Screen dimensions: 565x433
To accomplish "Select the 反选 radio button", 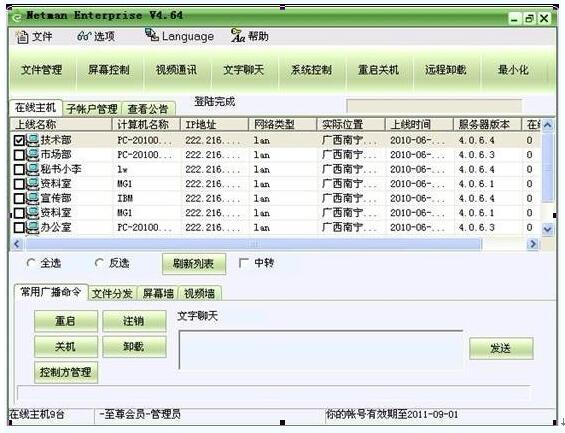I will click(99, 263).
